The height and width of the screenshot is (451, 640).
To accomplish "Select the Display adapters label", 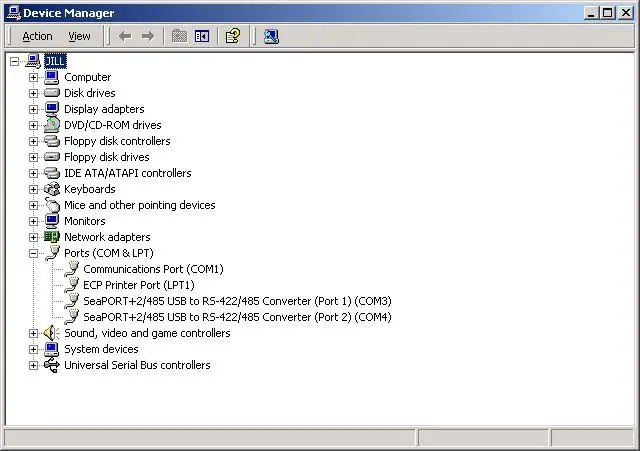I will 104,109.
